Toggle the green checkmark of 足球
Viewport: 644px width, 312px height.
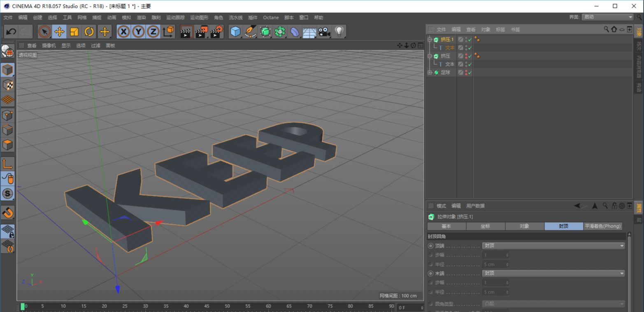pyautogui.click(x=470, y=72)
